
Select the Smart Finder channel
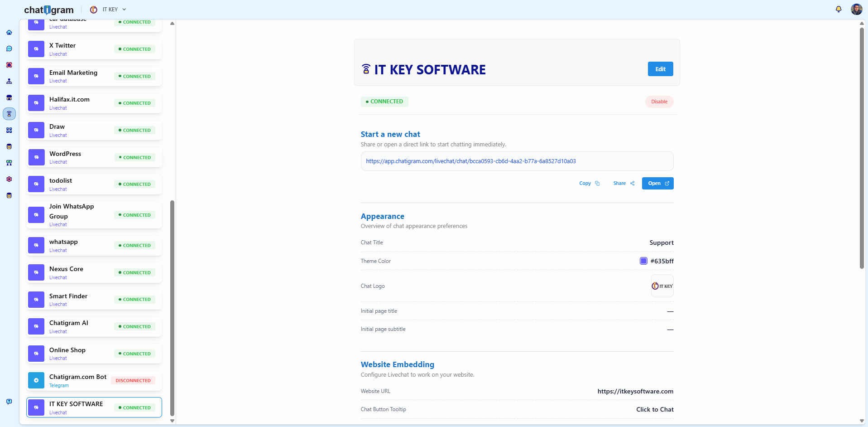[94, 300]
